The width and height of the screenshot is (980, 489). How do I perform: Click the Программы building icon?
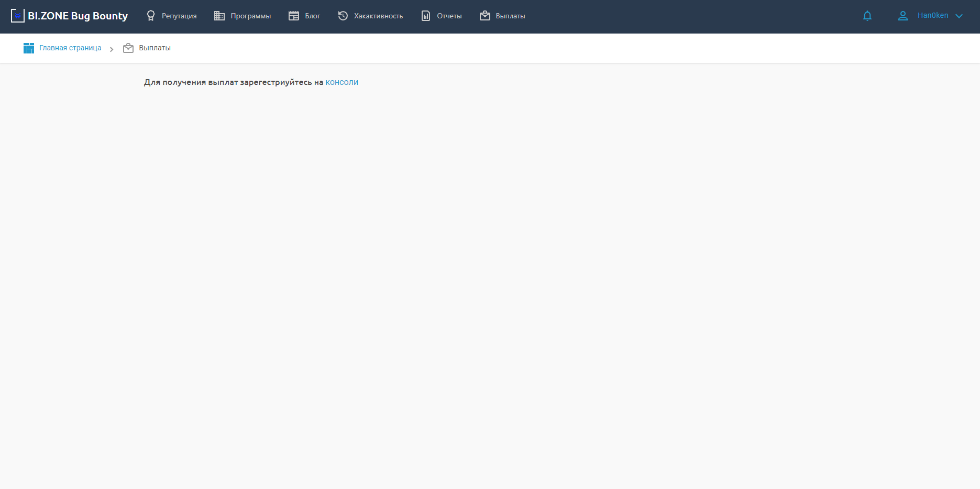219,16
